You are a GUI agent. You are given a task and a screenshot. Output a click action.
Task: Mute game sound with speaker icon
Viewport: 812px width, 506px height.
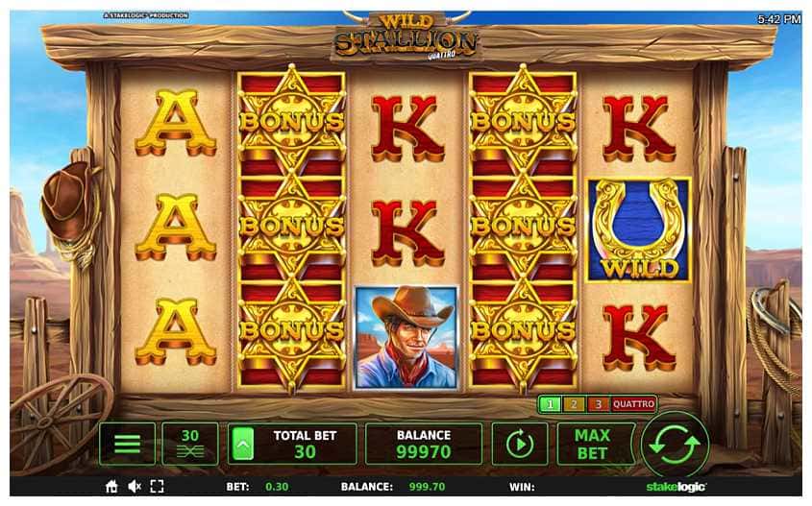[x=135, y=487]
